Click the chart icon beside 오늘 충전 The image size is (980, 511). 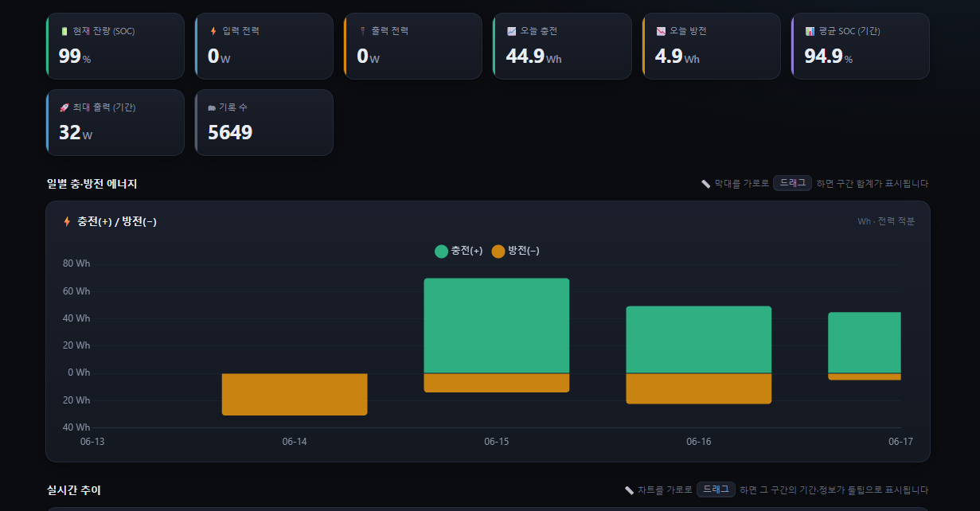tap(512, 31)
